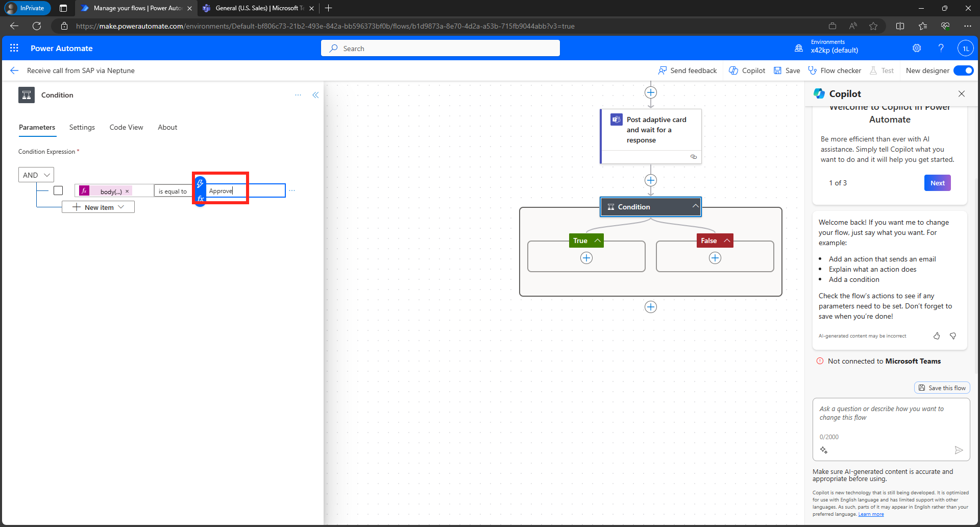The height and width of the screenshot is (527, 980).
Task: Click the Power Automate search box
Action: click(440, 48)
